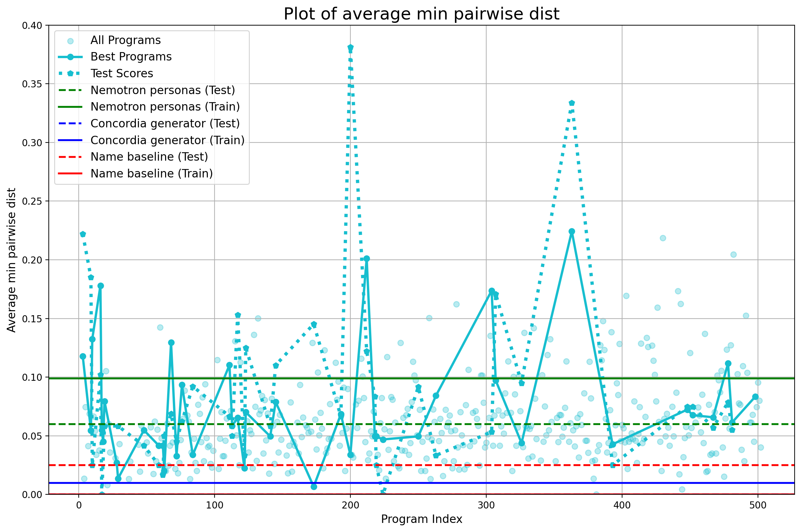Click the 'Name baseline (Train)' legend label

151,173
